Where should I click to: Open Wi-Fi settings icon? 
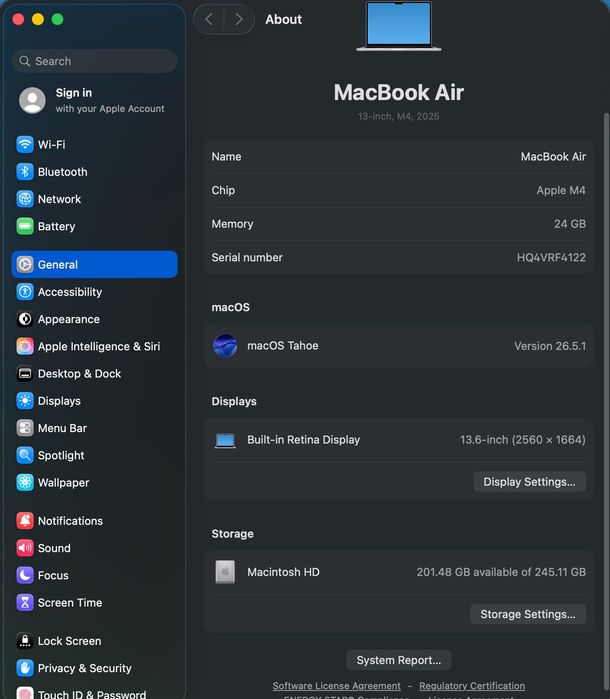tap(25, 144)
